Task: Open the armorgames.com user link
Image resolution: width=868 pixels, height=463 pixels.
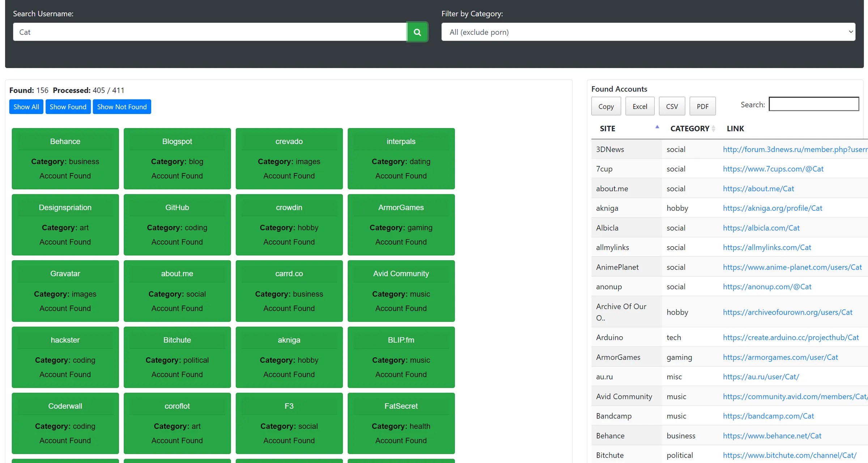Action: click(x=780, y=357)
